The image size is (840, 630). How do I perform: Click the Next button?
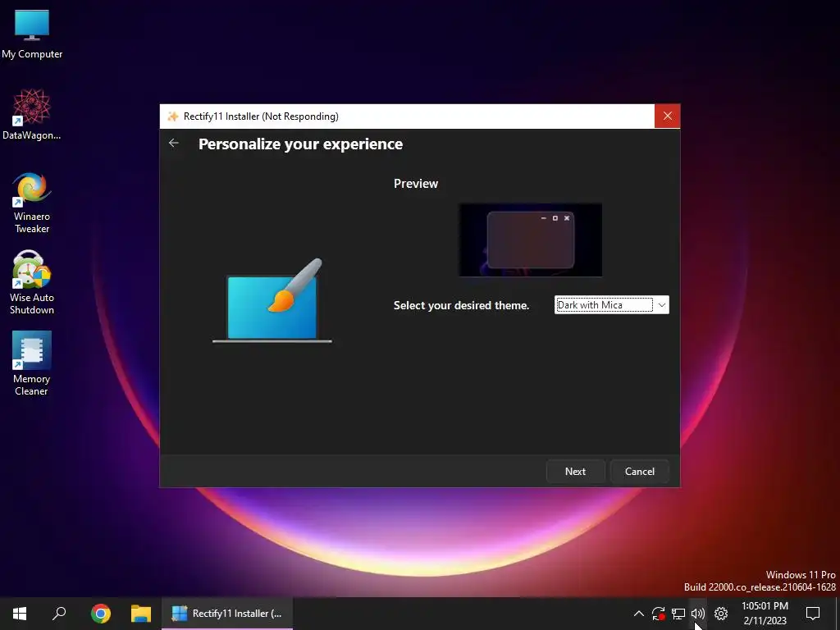[575, 472]
